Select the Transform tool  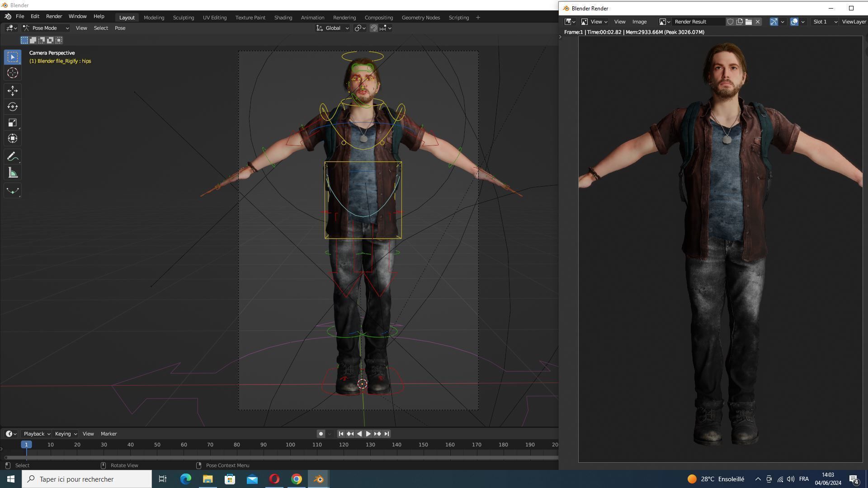[x=13, y=138]
